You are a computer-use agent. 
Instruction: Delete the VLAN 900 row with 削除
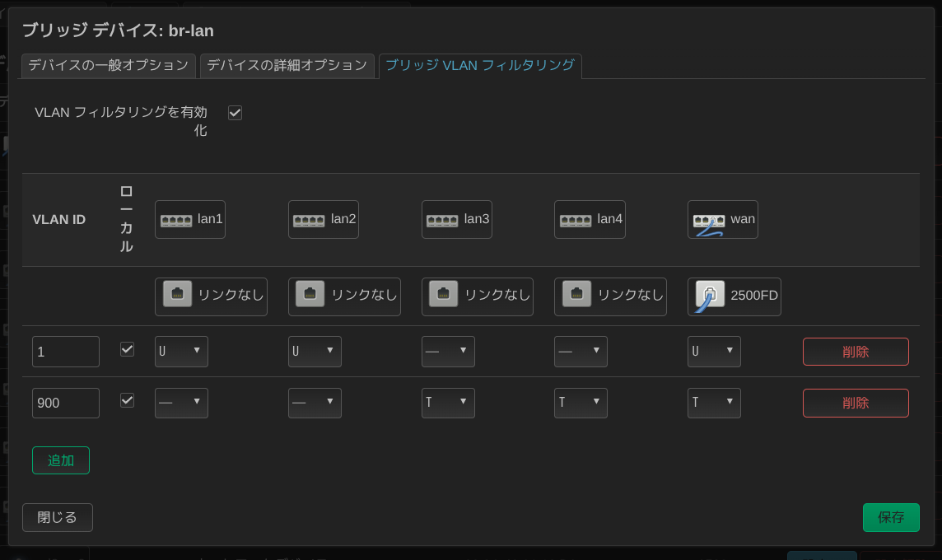856,403
